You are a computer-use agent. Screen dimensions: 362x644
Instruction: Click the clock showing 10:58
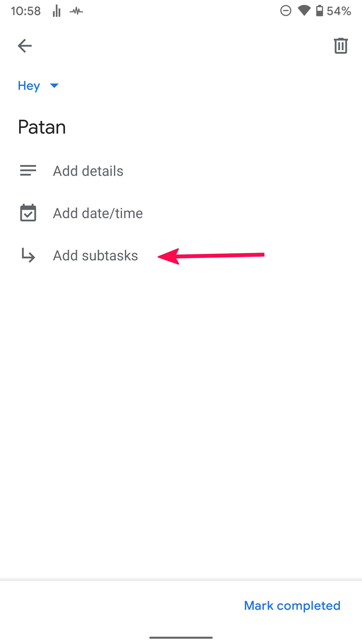27,11
